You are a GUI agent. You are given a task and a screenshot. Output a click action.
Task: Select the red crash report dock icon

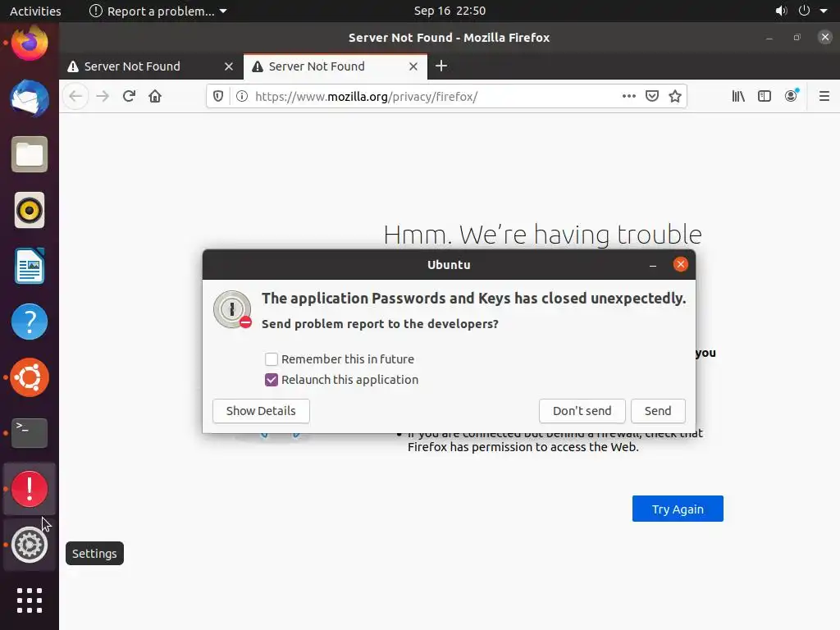tap(30, 489)
